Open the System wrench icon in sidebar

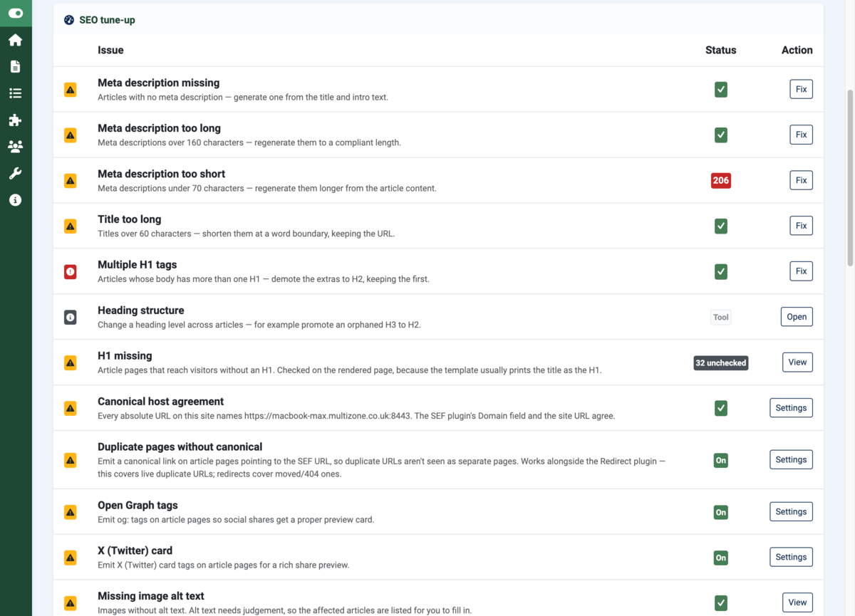[16, 173]
